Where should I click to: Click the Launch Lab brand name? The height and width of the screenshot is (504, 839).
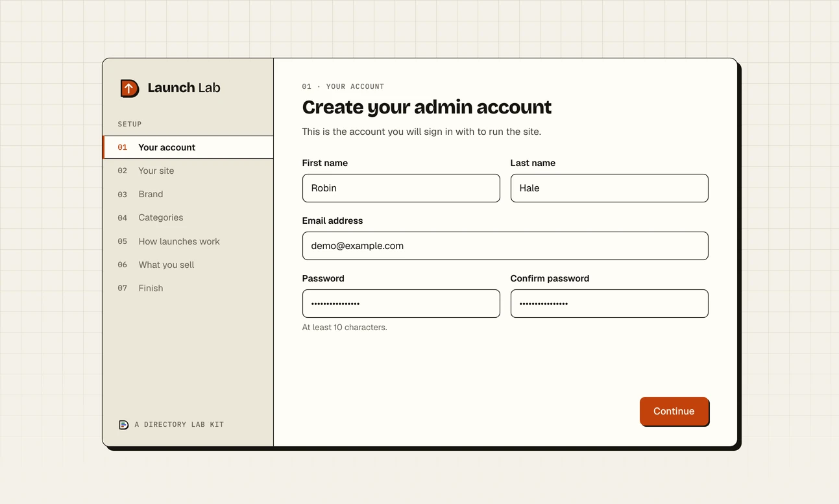(x=184, y=88)
